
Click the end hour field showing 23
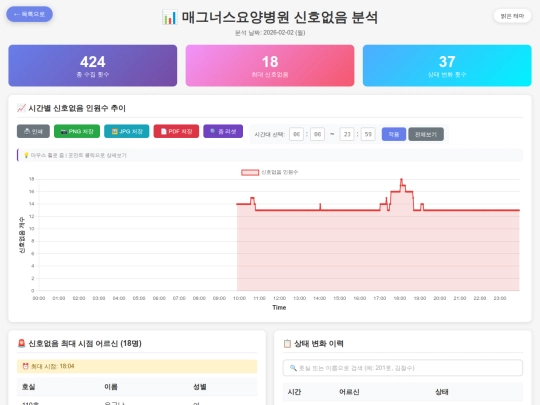click(347, 134)
